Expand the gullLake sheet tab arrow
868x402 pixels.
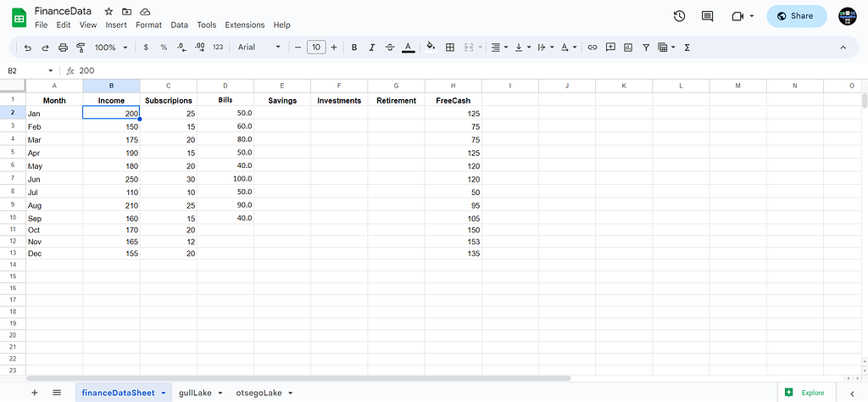click(220, 394)
